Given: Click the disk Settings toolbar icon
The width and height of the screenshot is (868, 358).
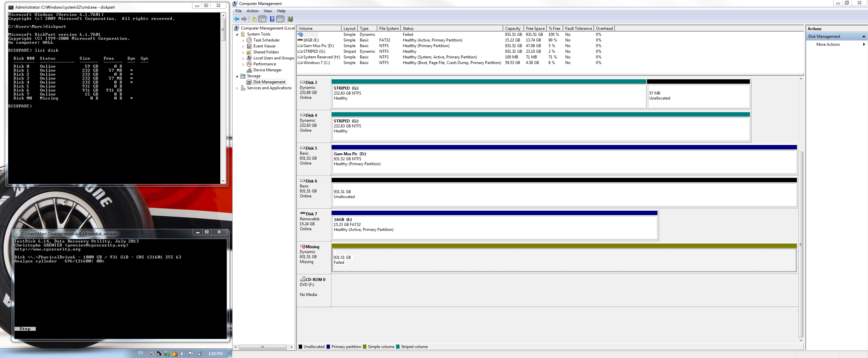Looking at the screenshot, I should click(x=290, y=19).
